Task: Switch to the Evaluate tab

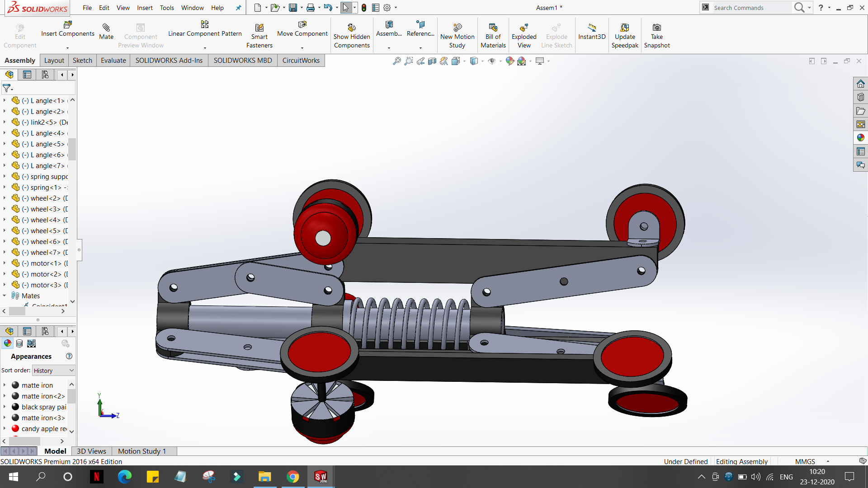Action: click(113, 61)
